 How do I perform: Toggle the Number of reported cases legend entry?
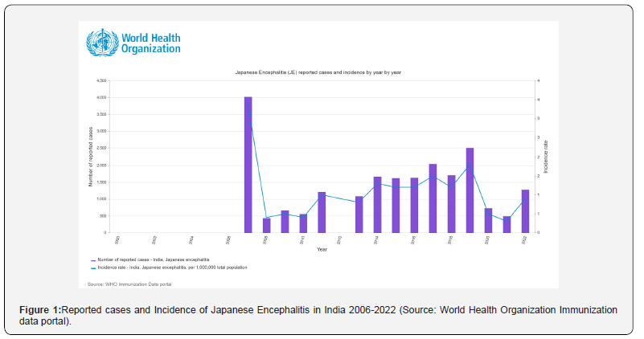tap(154, 259)
